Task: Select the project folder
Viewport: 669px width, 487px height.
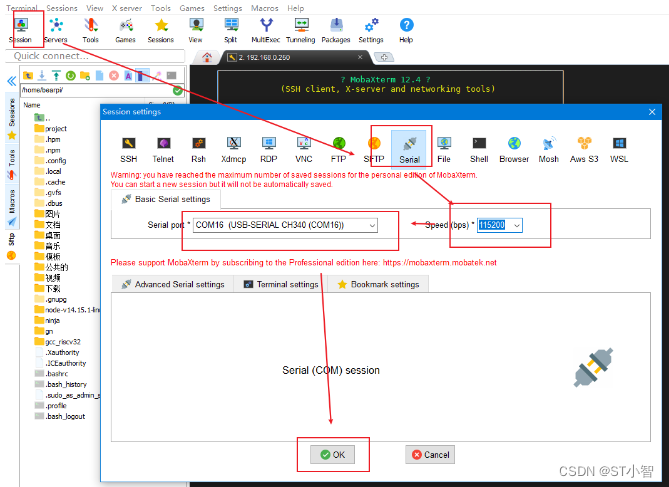Action: [51, 128]
